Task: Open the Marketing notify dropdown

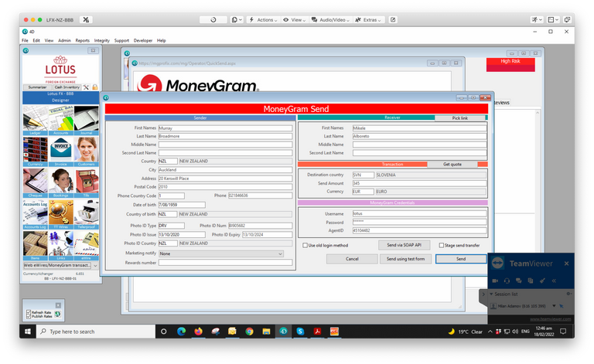Action: click(221, 254)
